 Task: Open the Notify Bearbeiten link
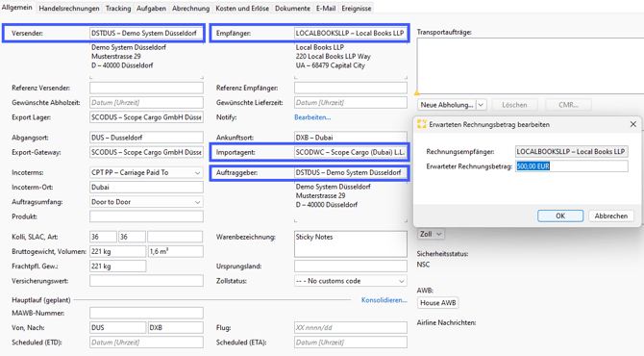tap(312, 117)
